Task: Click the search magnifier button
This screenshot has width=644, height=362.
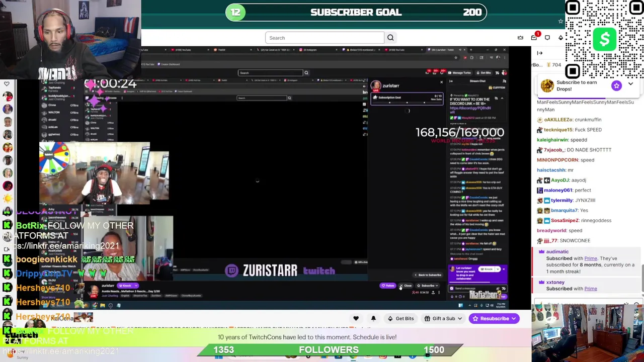Action: [390, 38]
